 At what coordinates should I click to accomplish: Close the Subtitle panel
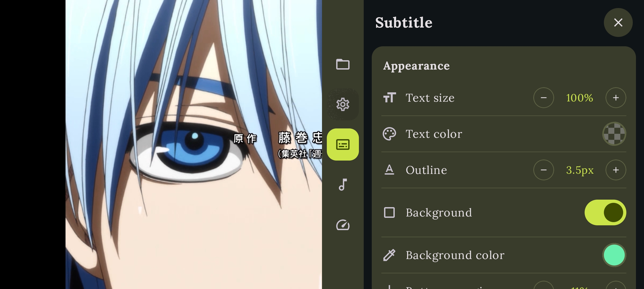(x=618, y=22)
